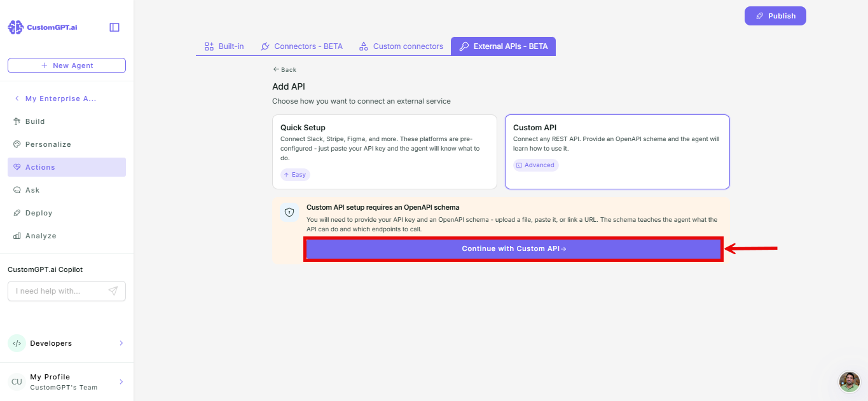Click the CU profile avatar

click(x=17, y=382)
